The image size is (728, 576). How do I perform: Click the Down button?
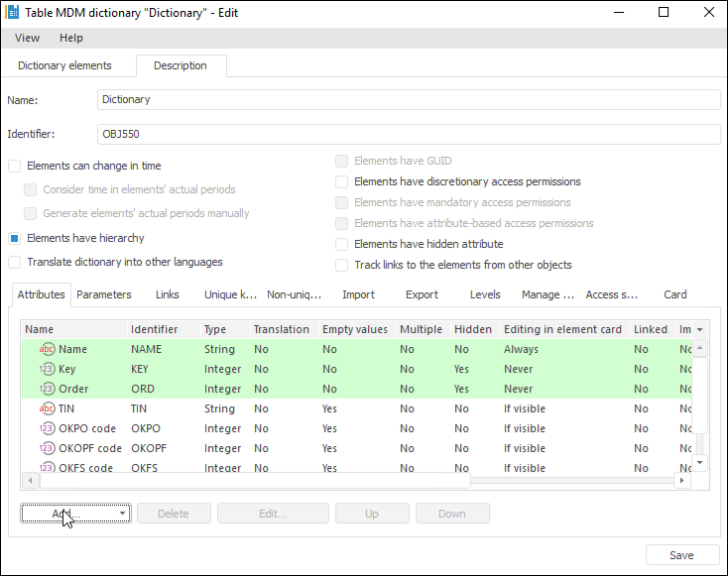click(452, 514)
